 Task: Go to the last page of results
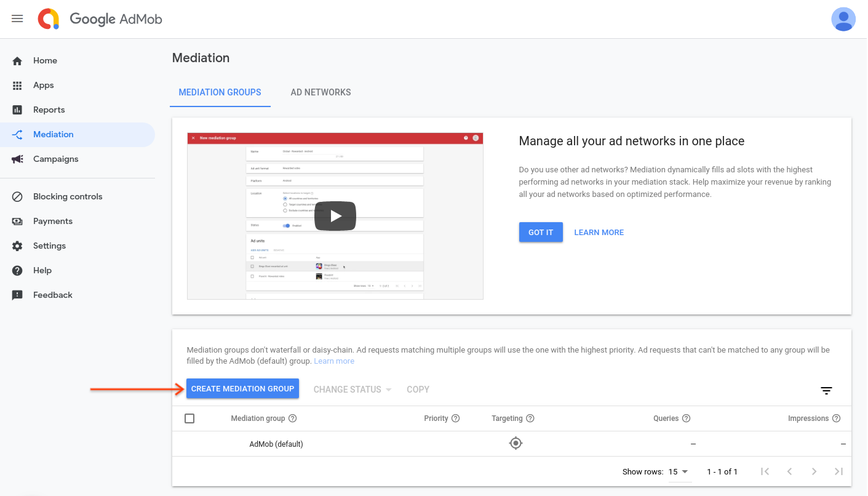838,471
